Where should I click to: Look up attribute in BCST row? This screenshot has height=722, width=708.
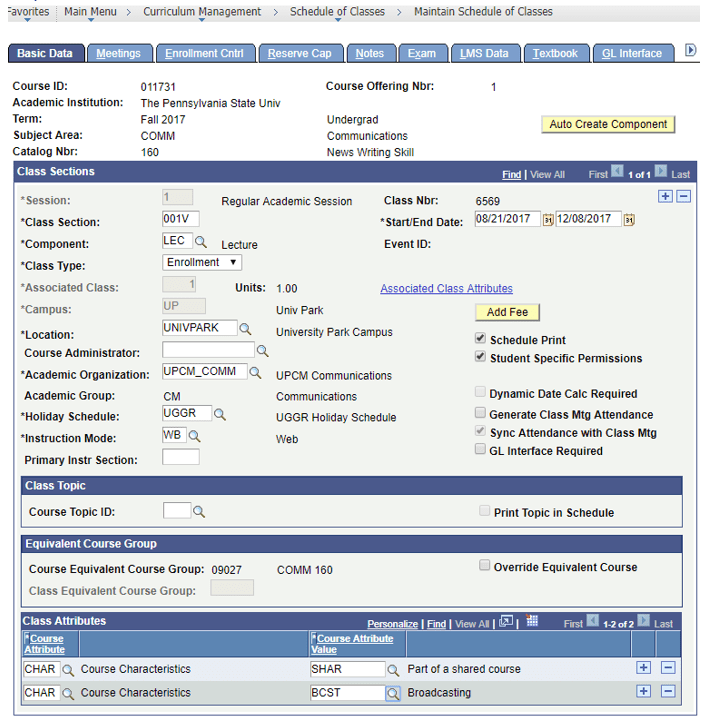[68, 693]
